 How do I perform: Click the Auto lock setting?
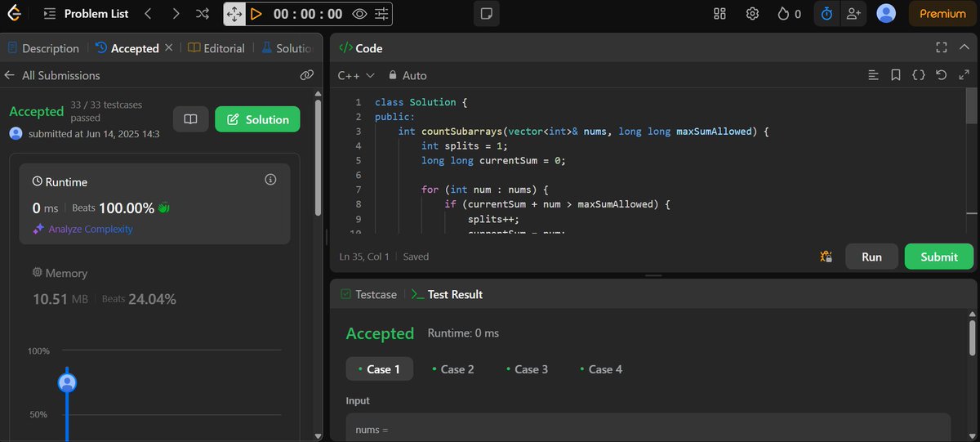click(408, 75)
